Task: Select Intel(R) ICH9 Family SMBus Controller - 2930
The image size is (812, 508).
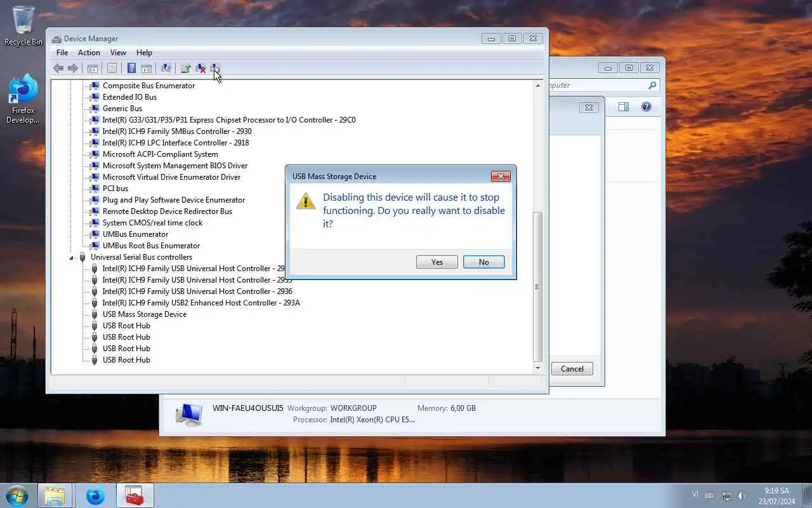Action: (x=177, y=131)
